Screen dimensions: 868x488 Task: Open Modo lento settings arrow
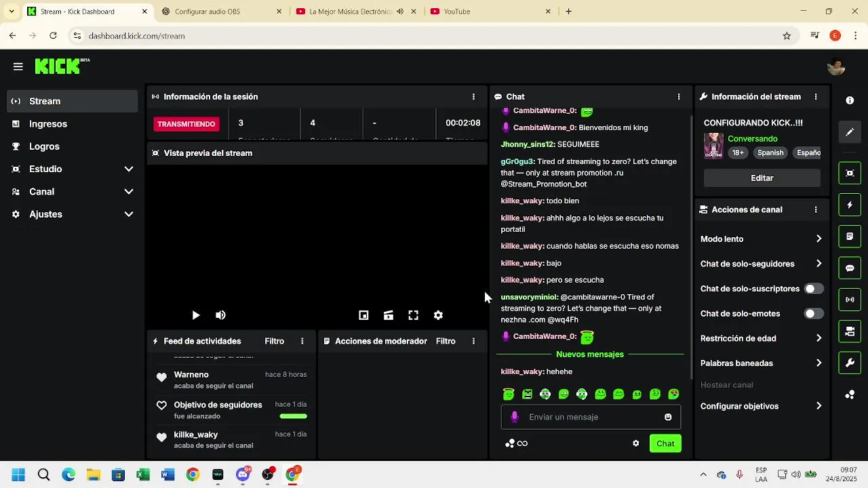pyautogui.click(x=818, y=239)
